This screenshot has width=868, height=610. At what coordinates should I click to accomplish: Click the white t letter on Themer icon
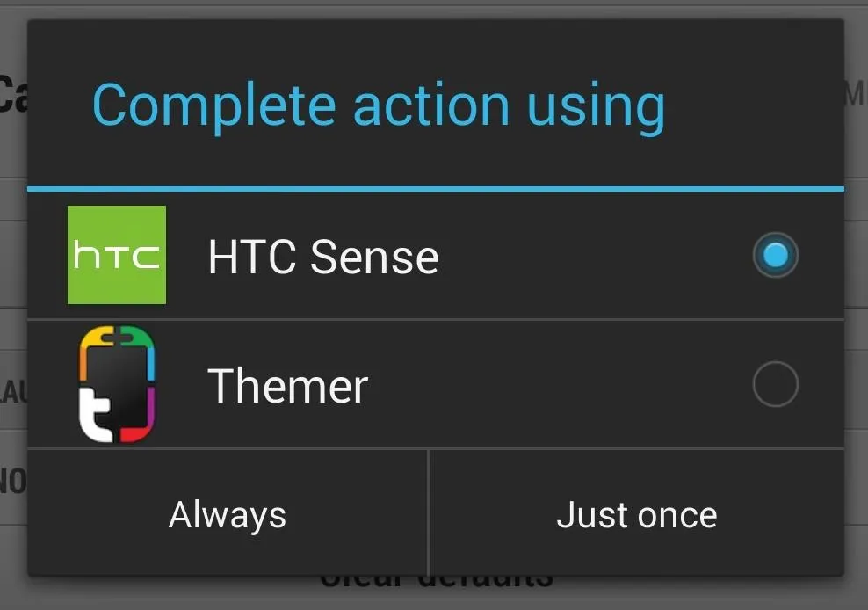coord(97,414)
